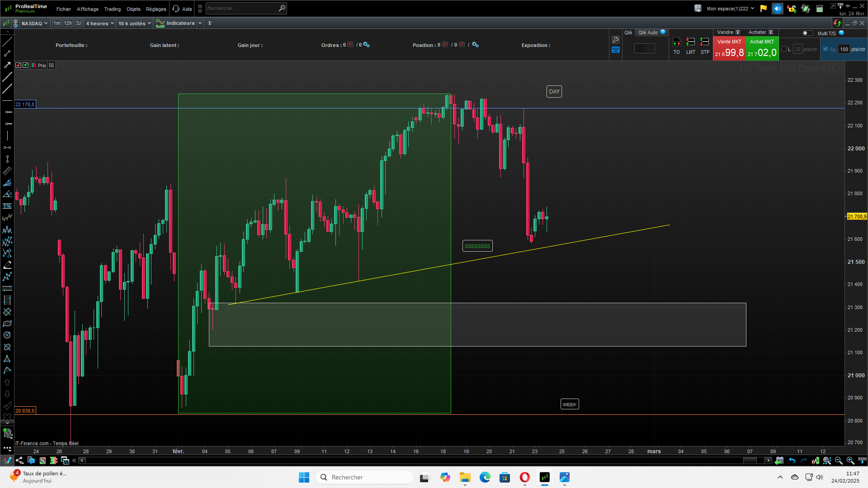Image resolution: width=868 pixels, height=488 pixels.
Task: Click the zoom in magnifier icon
Action: tap(850, 460)
